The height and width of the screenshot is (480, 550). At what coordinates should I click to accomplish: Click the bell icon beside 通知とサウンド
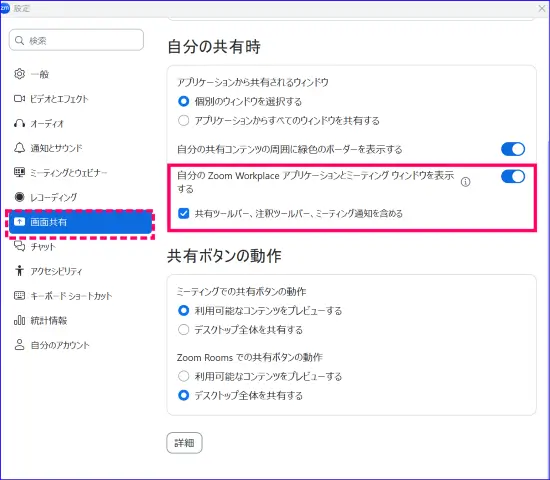point(19,148)
